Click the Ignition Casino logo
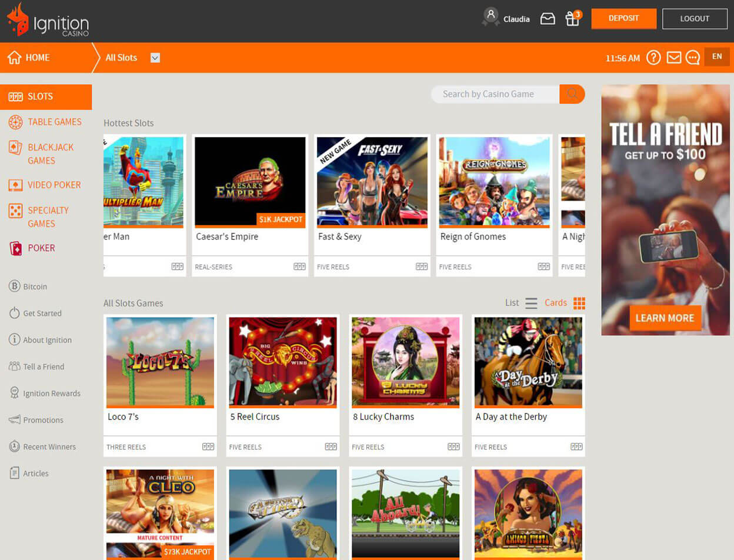 coord(48,21)
